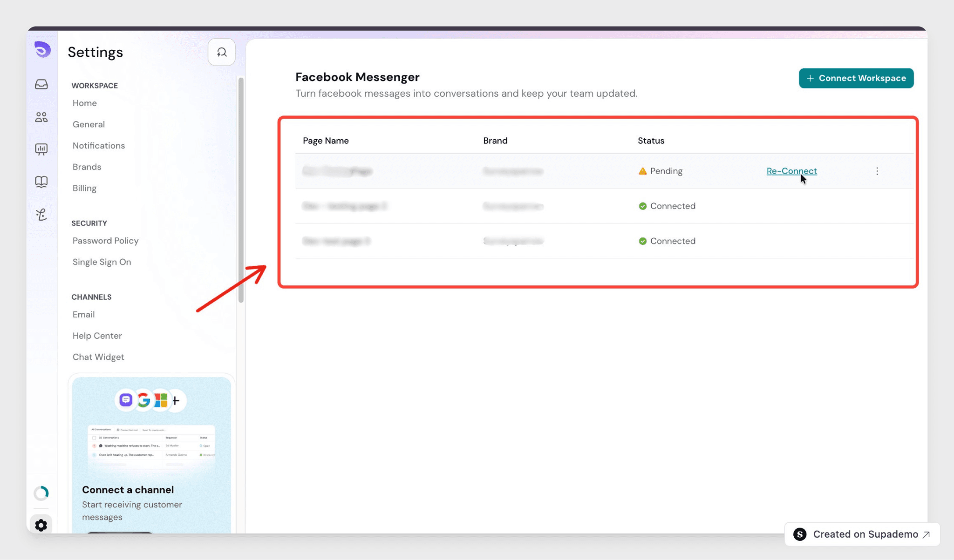Open the Inbox tray icon
The width and height of the screenshot is (954, 560).
(41, 84)
